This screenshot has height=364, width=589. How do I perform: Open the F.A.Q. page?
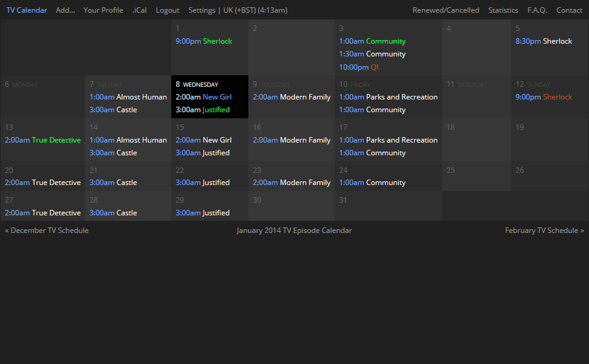click(537, 10)
